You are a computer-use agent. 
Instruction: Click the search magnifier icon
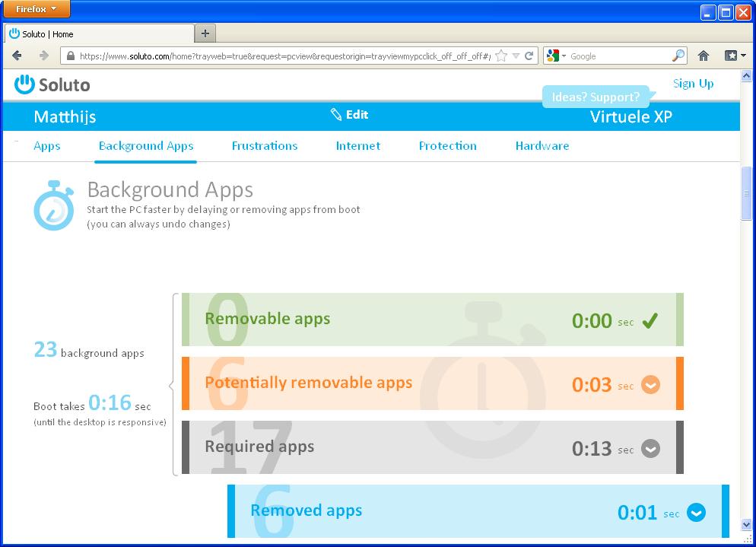point(678,56)
